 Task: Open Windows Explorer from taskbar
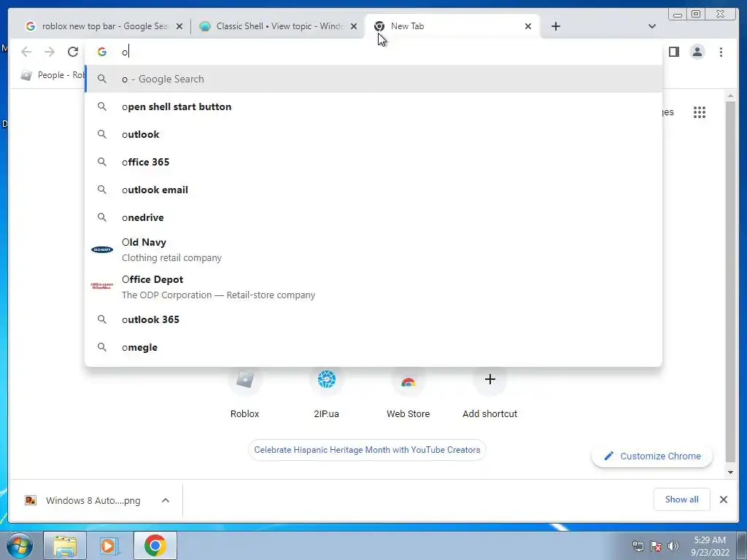click(65, 545)
